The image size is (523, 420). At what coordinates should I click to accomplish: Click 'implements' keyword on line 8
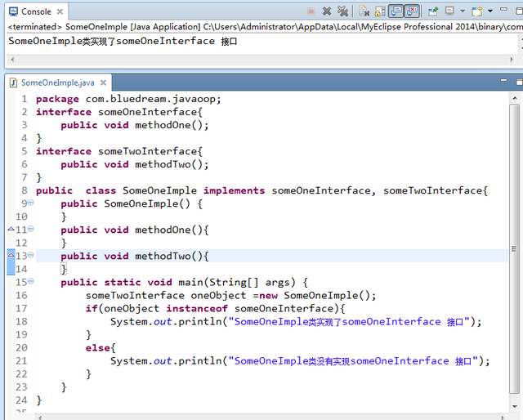[x=235, y=191]
